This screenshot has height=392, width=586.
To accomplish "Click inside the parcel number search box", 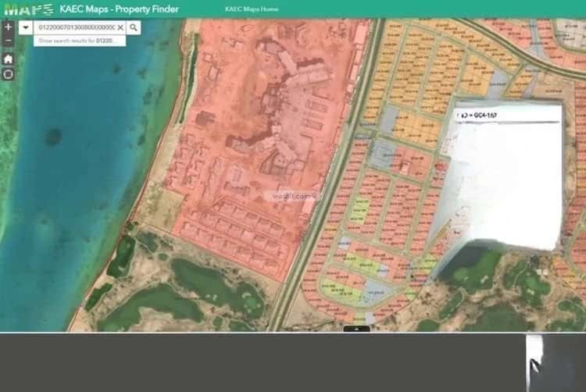I will tap(77, 27).
